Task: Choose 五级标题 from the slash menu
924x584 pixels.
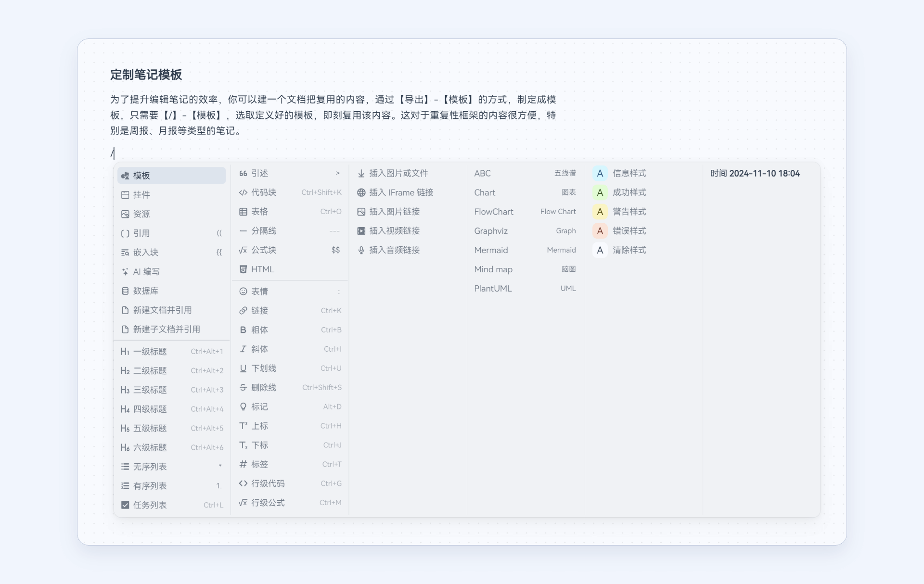Action: tap(171, 429)
